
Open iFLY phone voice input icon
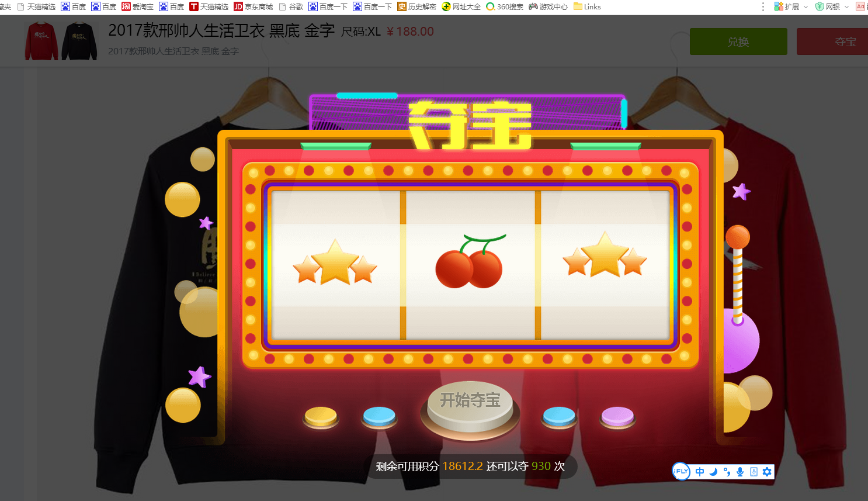pyautogui.click(x=754, y=472)
